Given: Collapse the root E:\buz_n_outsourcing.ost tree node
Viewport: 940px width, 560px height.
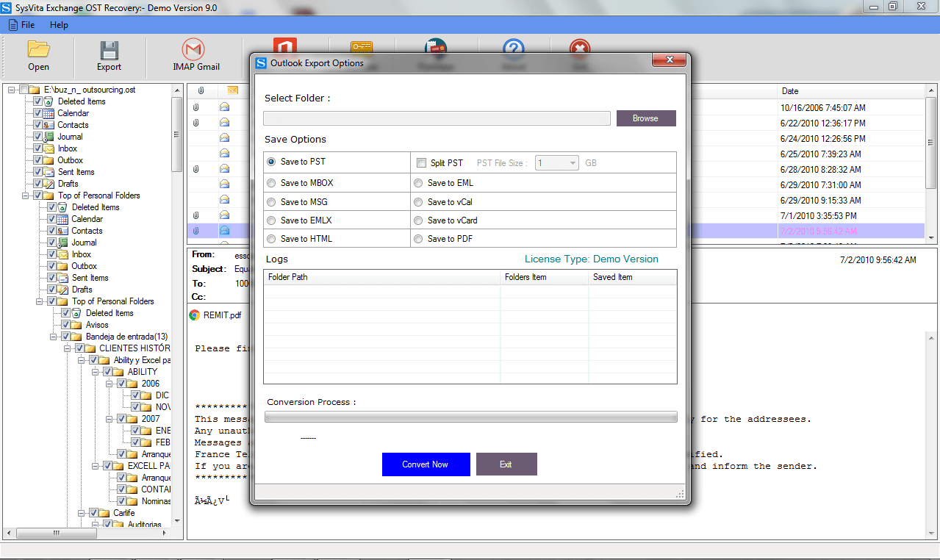Looking at the screenshot, I should tap(12, 90).
